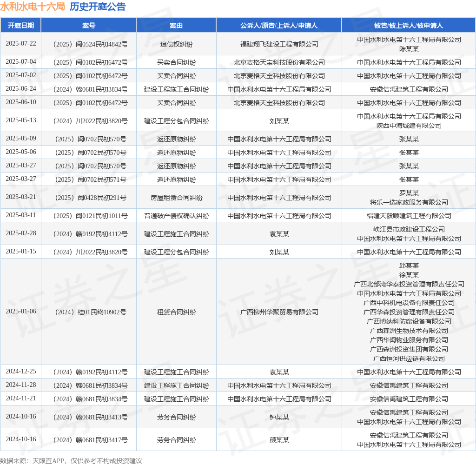
Task: Select the date 2024-11-28
Action: tap(21, 385)
